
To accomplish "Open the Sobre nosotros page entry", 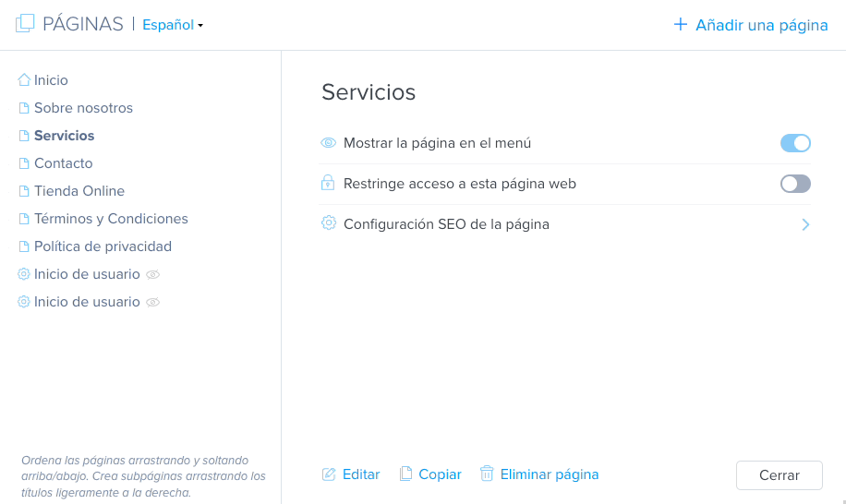I will tap(84, 108).
